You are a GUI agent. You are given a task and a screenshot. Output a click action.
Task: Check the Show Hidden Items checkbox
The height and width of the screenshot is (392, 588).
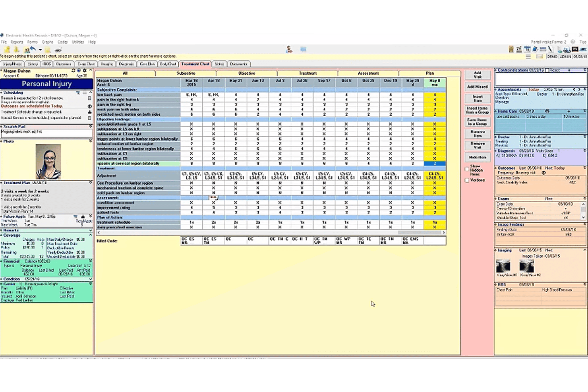(467, 169)
